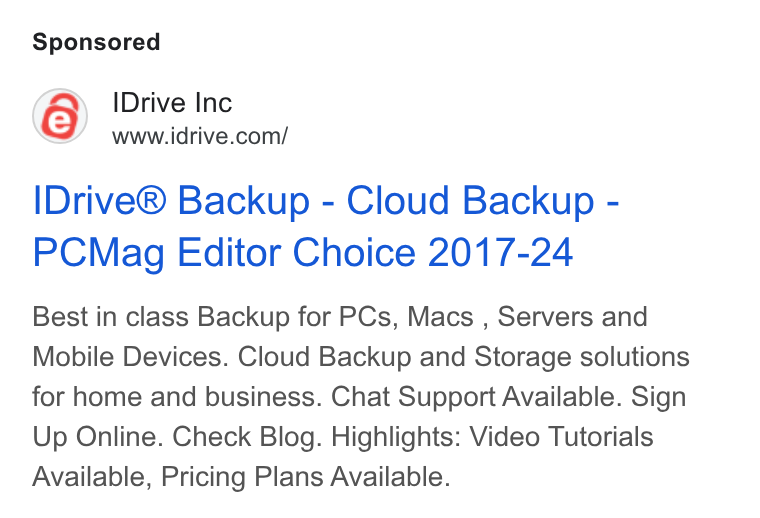Click 'Pricing Plans Available' highlight text
This screenshot has width=760, height=518.
[305, 477]
